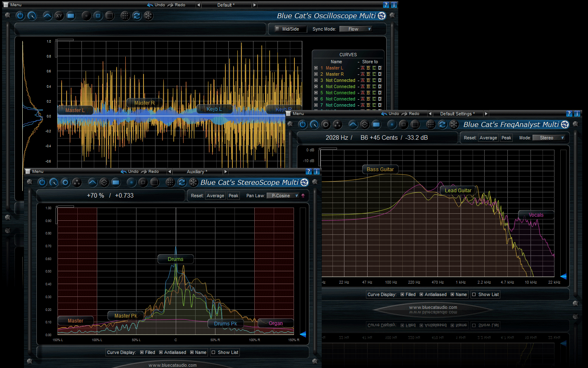The height and width of the screenshot is (368, 588).
Task: Open the Sync Mode Flow dropdown
Action: pos(356,29)
